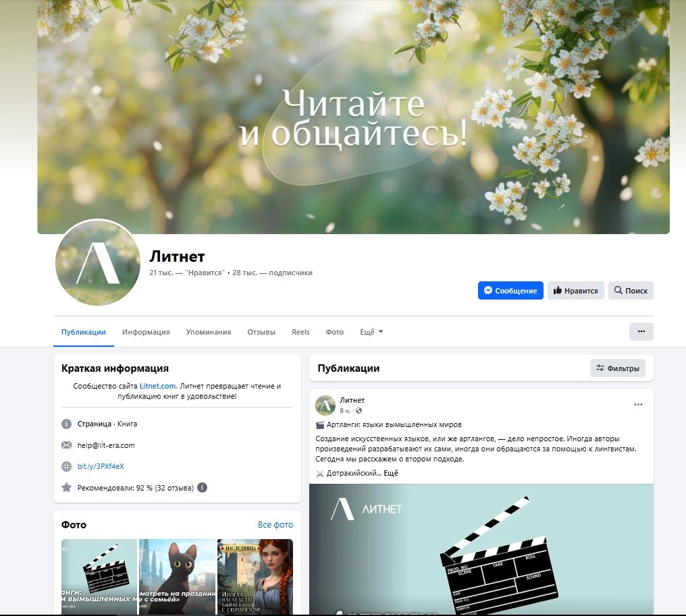Screen dimensions: 686x616
Task: Open the bit.ly/3PXf4eX link
Action: point(101,466)
